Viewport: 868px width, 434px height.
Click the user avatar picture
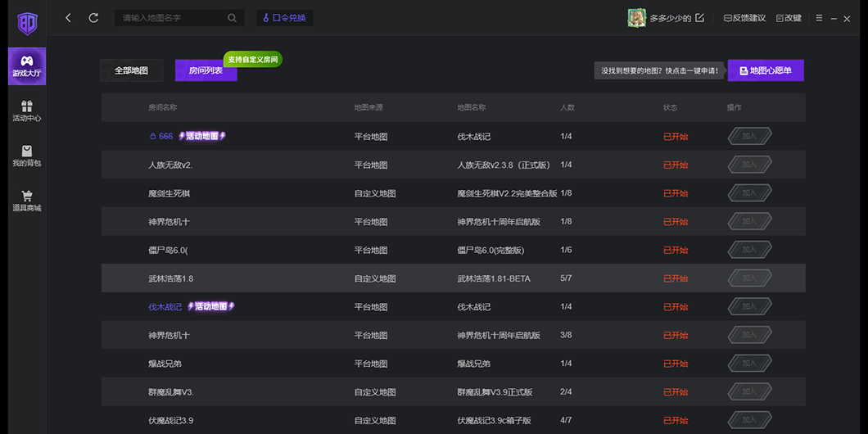coord(636,18)
